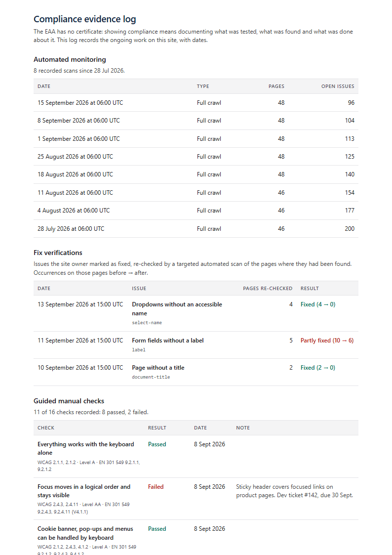Select '13 September 2026 at 15:00 UTC' verification date
Viewport: 392px width, 555px height.
80,304
